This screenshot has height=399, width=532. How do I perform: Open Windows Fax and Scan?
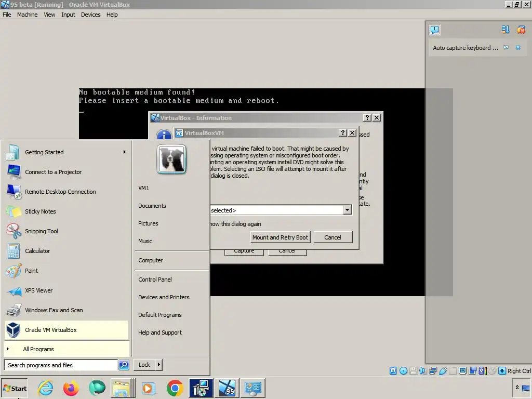(67, 310)
